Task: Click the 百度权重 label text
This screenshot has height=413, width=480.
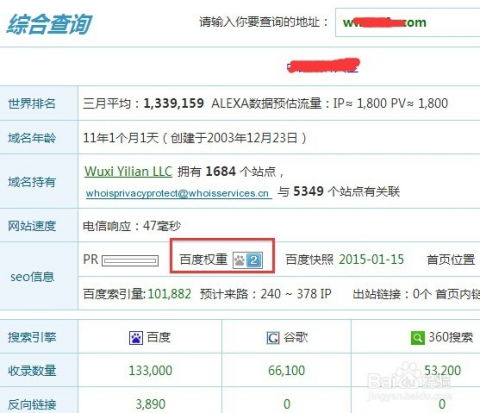Action: click(x=204, y=260)
